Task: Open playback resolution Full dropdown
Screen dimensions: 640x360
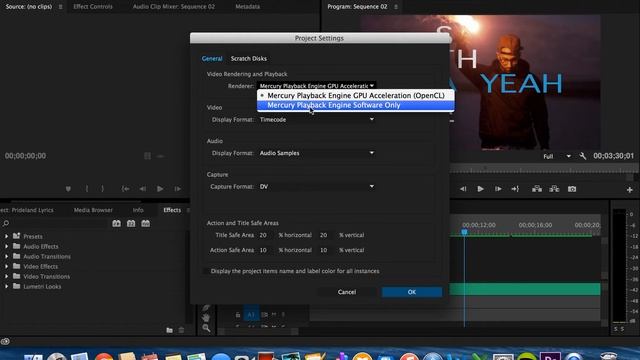Action: pos(557,156)
